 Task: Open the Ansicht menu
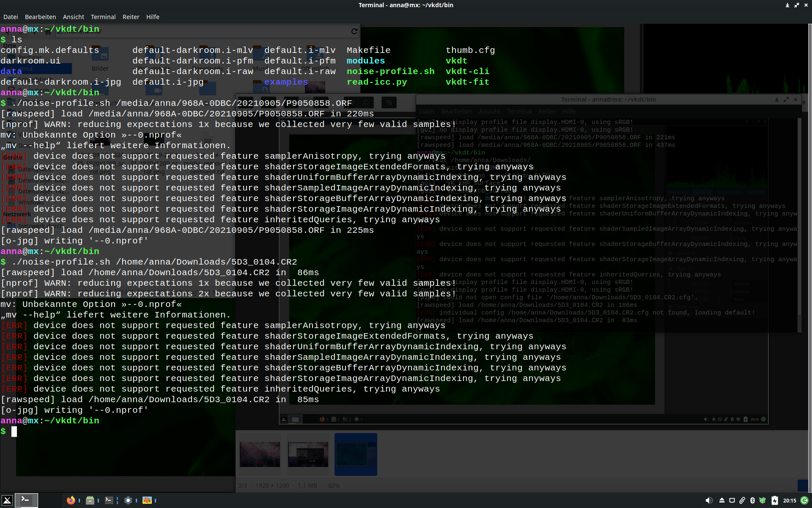pos(74,17)
